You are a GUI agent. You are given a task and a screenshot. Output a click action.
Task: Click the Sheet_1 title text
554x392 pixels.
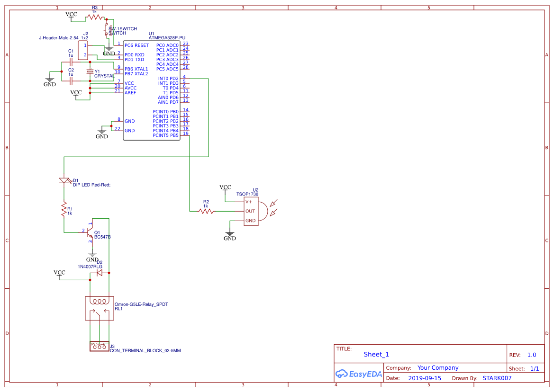click(x=375, y=354)
